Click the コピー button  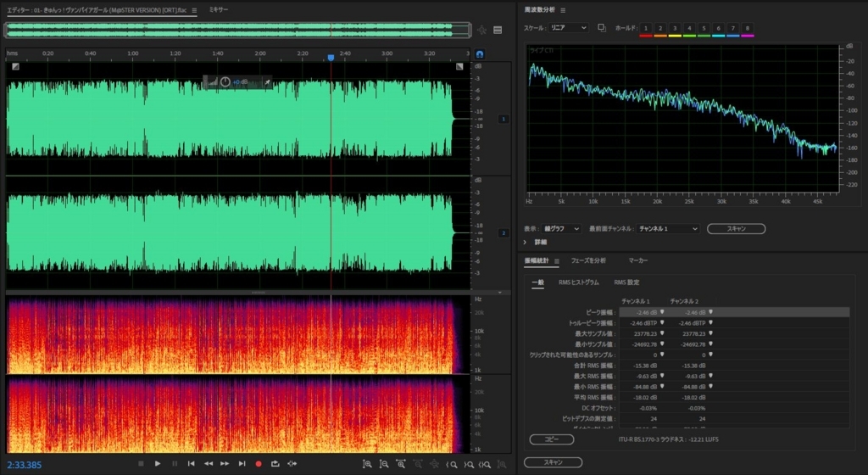coord(551,439)
